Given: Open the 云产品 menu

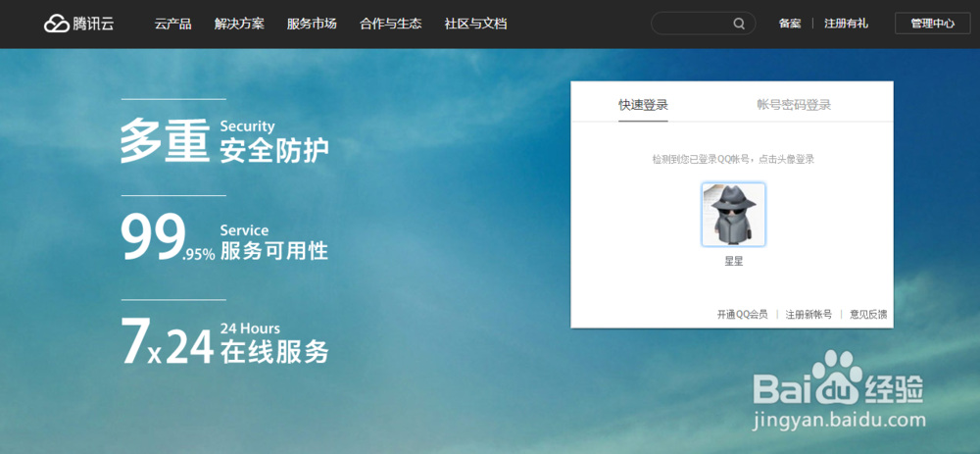Looking at the screenshot, I should [173, 24].
